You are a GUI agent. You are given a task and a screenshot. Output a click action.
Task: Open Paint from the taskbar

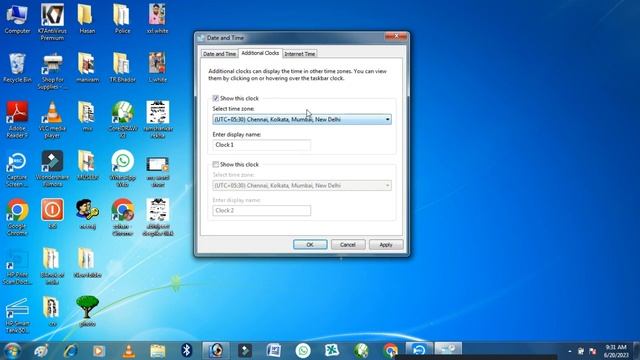pyautogui.click(x=41, y=351)
